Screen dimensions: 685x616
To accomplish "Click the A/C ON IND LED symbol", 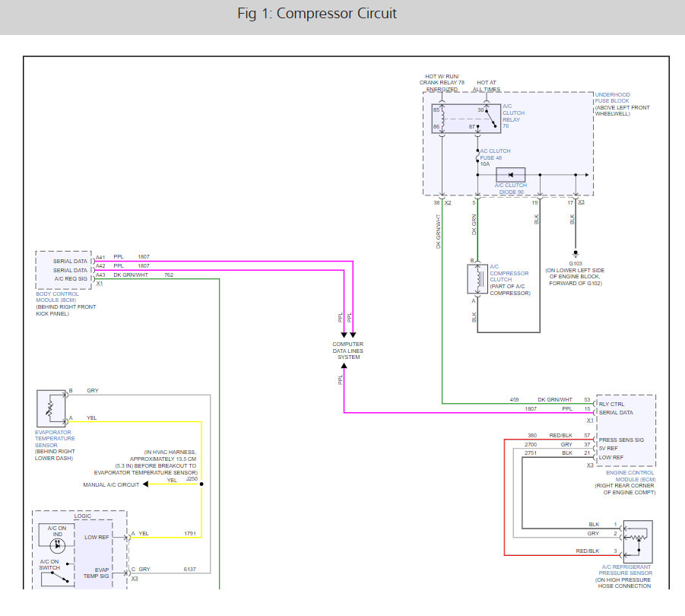I will 57,545.
